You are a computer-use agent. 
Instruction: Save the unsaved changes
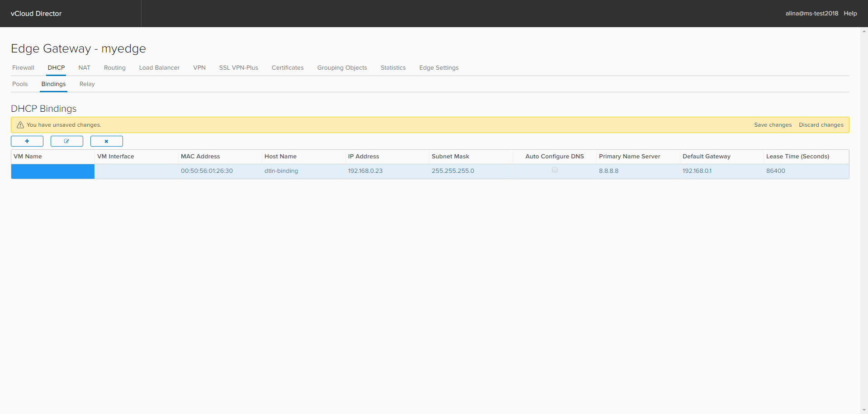click(x=773, y=124)
